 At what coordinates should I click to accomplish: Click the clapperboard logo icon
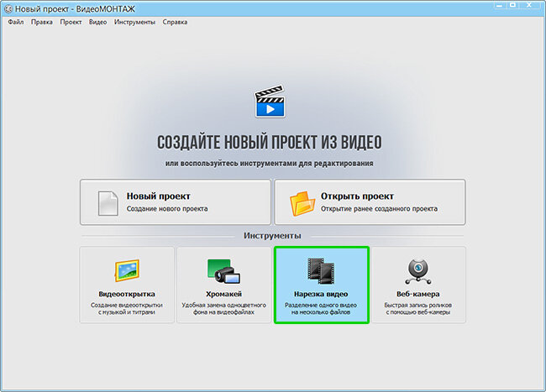click(270, 102)
